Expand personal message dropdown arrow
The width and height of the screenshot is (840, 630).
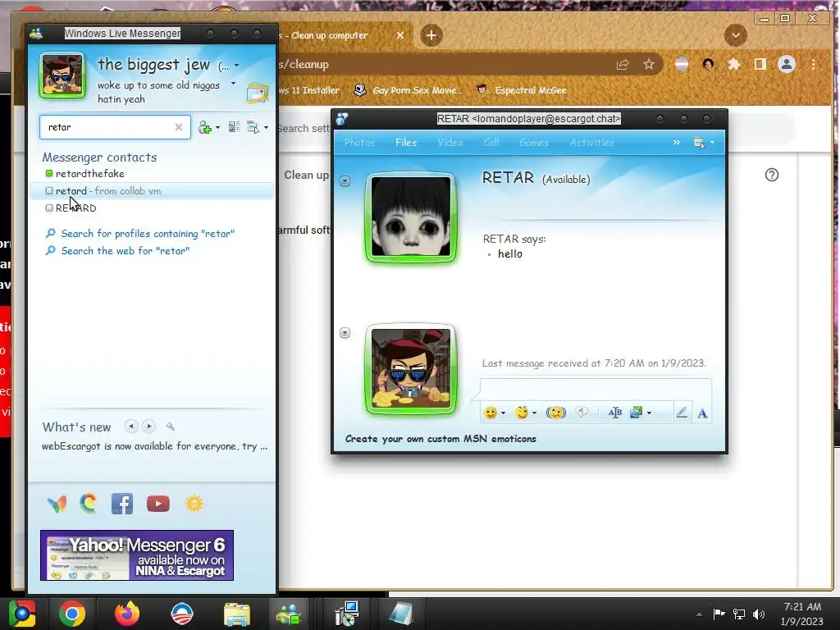[233, 84]
